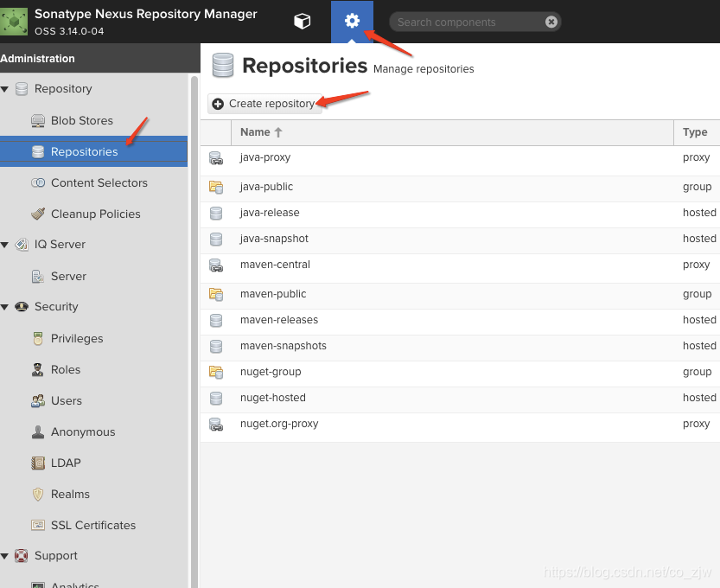Select the maven-releases repository row
The height and width of the screenshot is (588, 720).
460,322
